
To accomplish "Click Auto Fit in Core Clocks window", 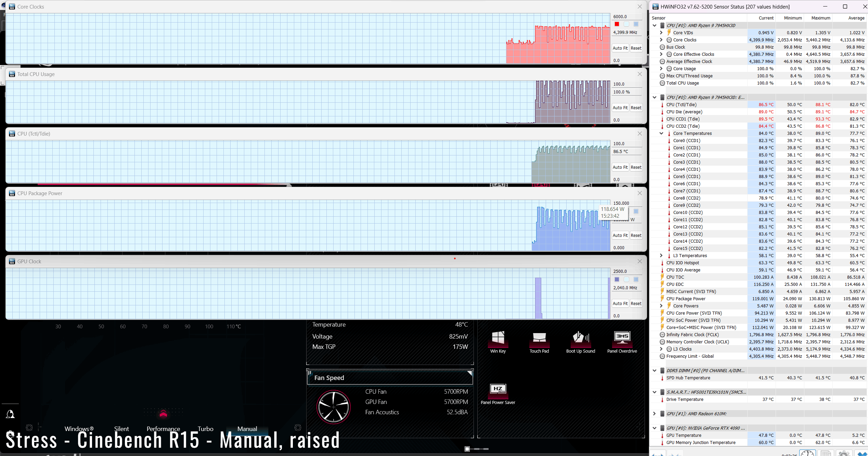I will pyautogui.click(x=620, y=48).
